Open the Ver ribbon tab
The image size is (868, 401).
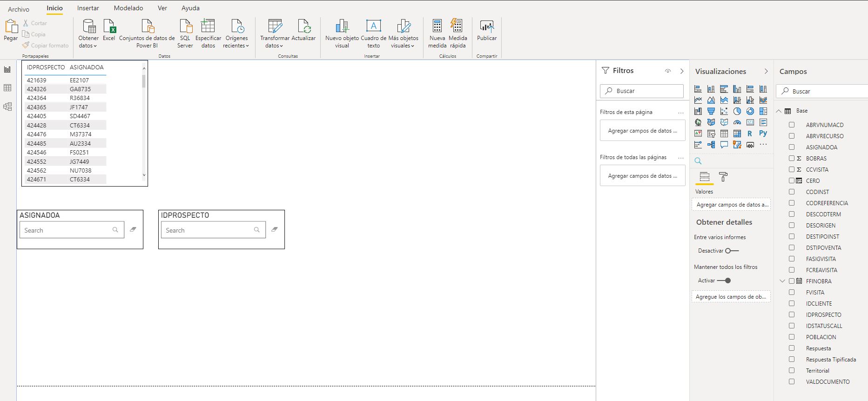tap(162, 8)
